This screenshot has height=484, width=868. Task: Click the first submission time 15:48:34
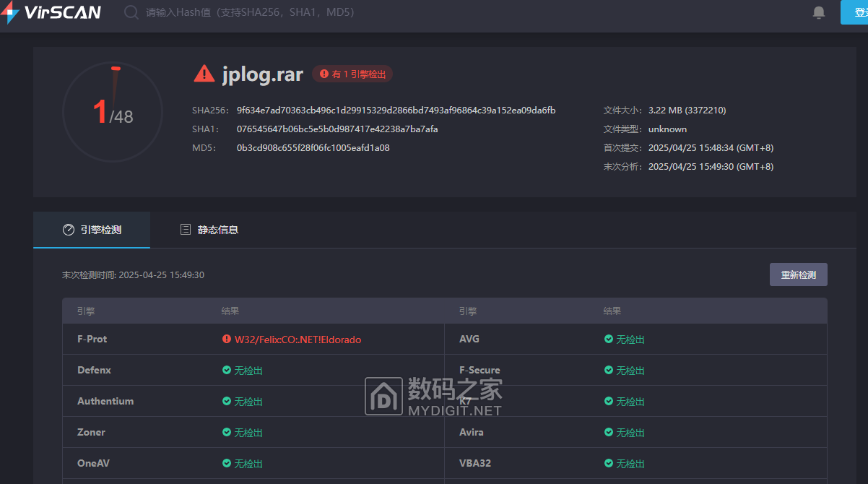[711, 148]
